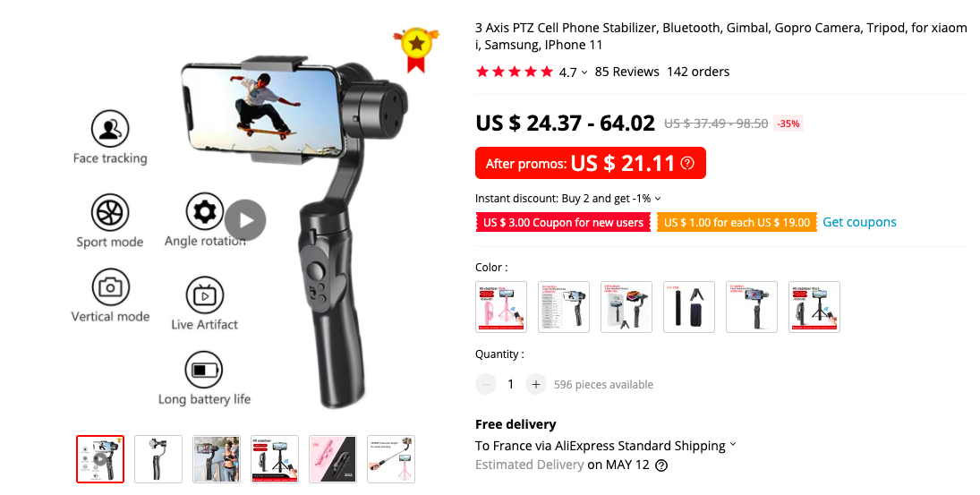Show the thumbnail with woman filming outdoors
This screenshot has height=495, width=980.
click(217, 459)
